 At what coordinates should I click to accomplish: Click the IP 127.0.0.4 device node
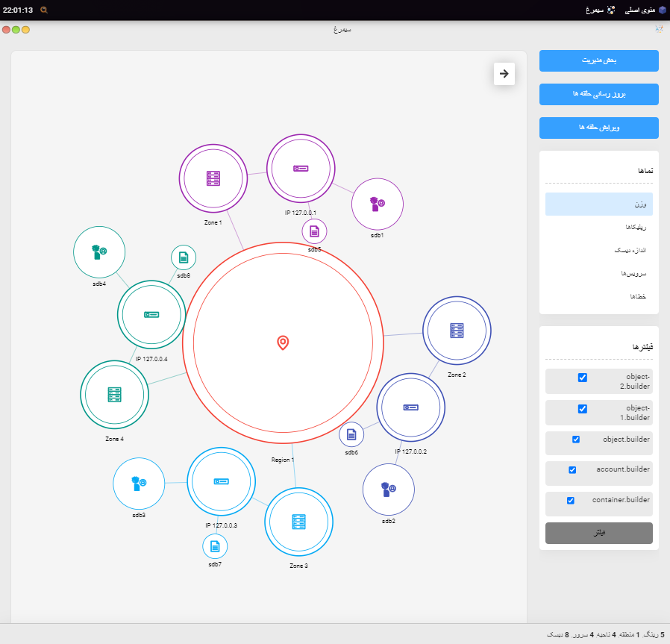coord(151,315)
